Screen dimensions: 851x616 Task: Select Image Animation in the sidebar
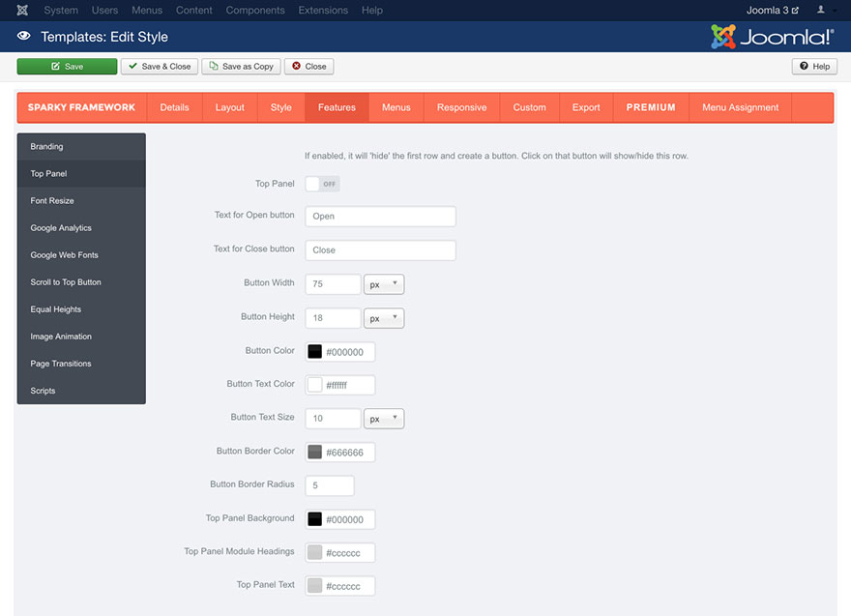[x=81, y=337]
